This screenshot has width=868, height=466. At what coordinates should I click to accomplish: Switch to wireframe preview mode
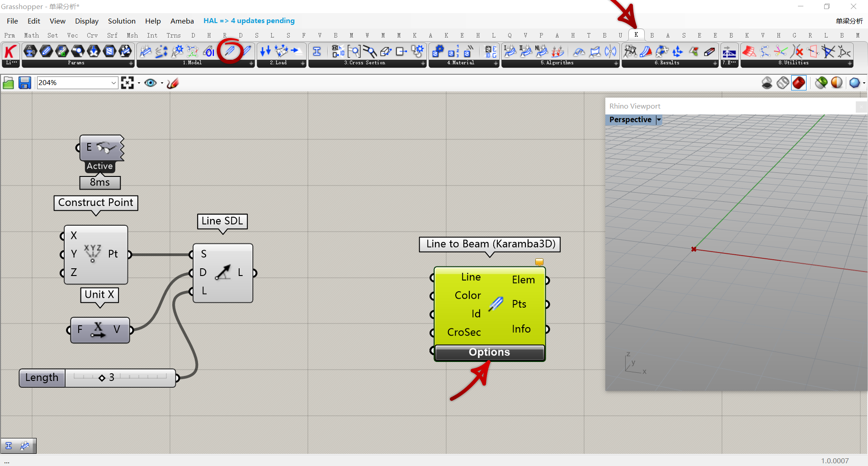click(x=783, y=83)
